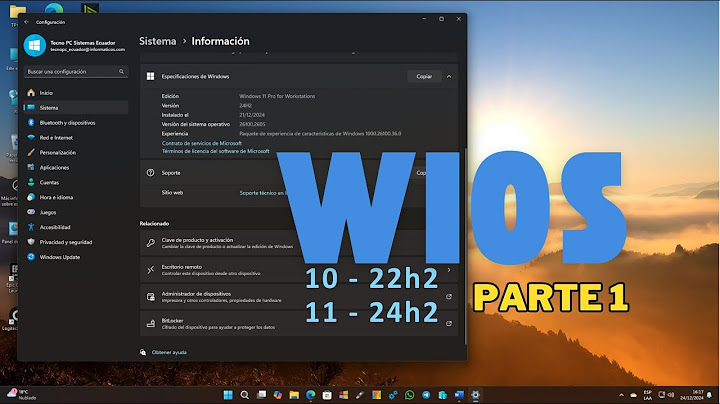Open Privacidad y seguridad settings
The width and height of the screenshot is (720, 404).
point(76,242)
